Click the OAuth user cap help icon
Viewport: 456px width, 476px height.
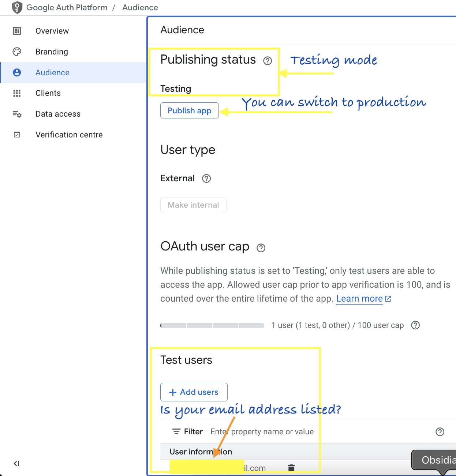tap(261, 248)
